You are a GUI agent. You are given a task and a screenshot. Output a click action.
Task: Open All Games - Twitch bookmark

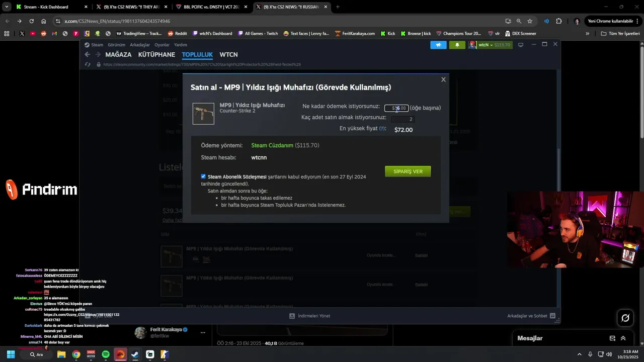click(x=258, y=33)
